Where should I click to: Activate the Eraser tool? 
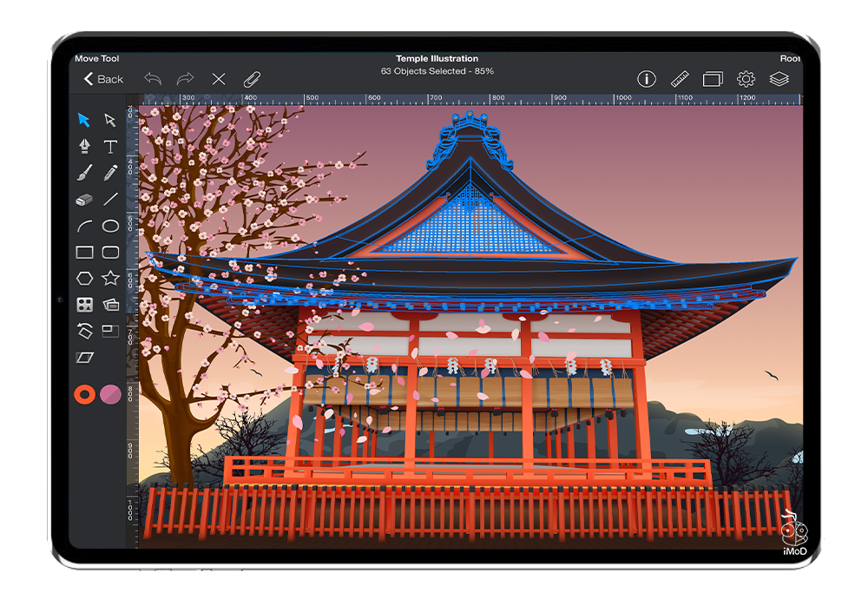click(84, 200)
